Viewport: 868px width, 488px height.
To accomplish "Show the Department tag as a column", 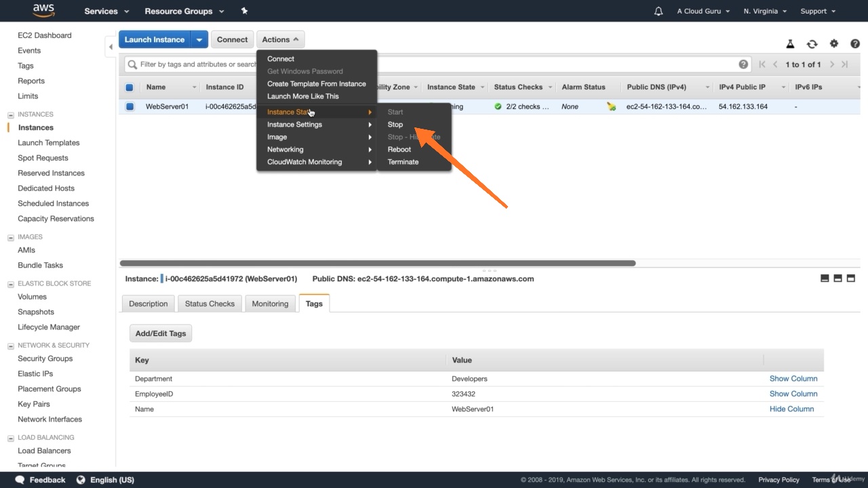I will (793, 378).
